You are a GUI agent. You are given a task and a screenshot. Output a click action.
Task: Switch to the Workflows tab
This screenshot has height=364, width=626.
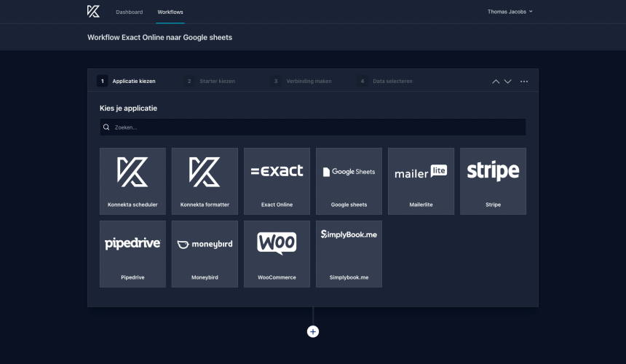170,12
